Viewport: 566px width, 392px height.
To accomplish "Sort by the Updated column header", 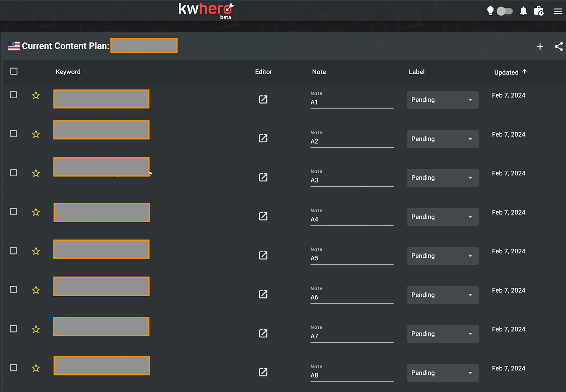I will pos(510,72).
